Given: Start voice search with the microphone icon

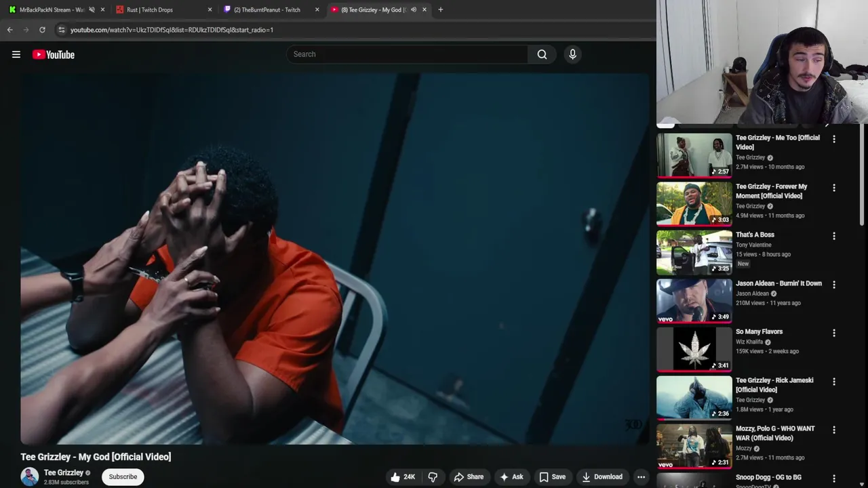Looking at the screenshot, I should coord(572,54).
